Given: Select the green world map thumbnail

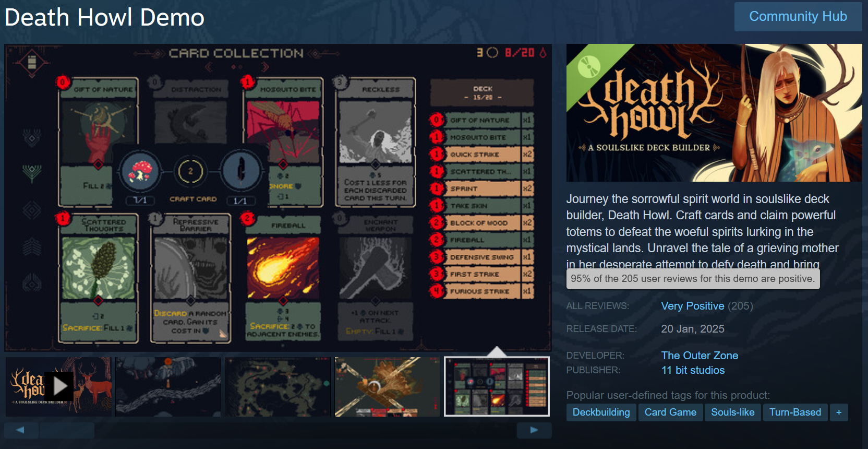Looking at the screenshot, I should [x=278, y=386].
